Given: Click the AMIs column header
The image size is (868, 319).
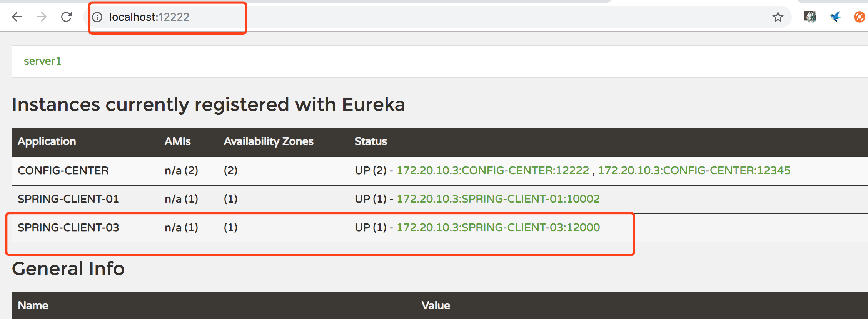Looking at the screenshot, I should (x=178, y=141).
